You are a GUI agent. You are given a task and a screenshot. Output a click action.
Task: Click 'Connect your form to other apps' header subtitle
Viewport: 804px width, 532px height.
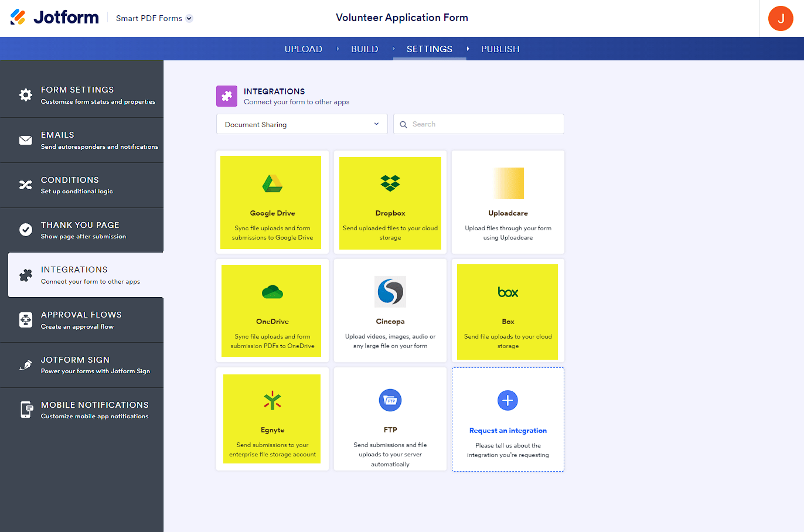click(x=297, y=102)
